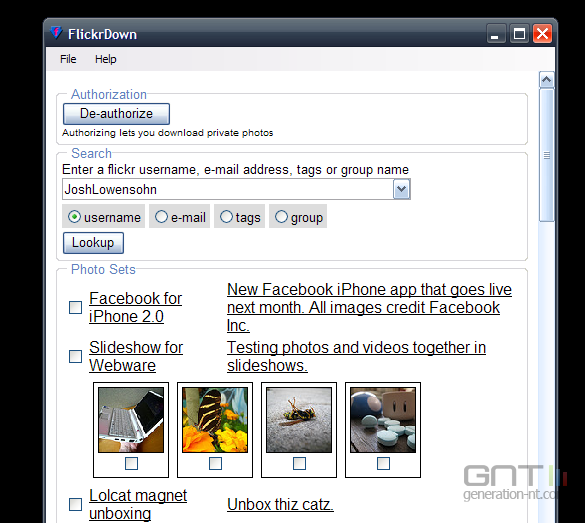Check the Lolcat magnet unboxing set checkbox

(75, 504)
